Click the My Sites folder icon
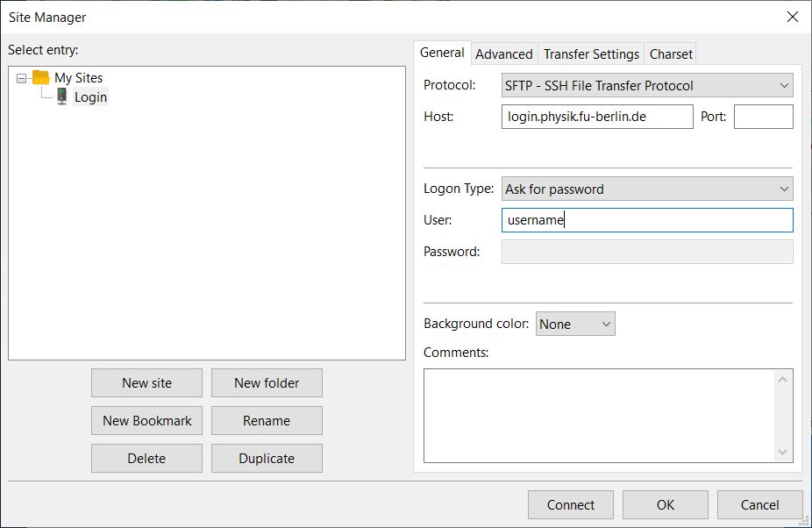 click(x=40, y=78)
